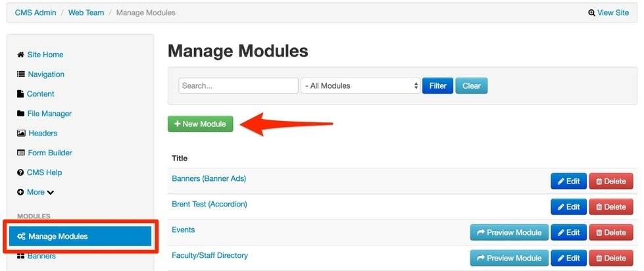The width and height of the screenshot is (644, 271).
Task: Apply the search Filter button
Action: [437, 86]
